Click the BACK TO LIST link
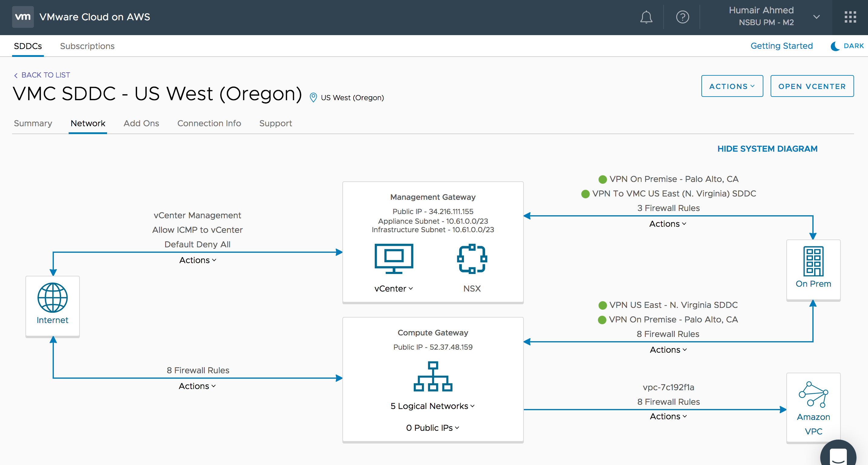 click(x=42, y=75)
